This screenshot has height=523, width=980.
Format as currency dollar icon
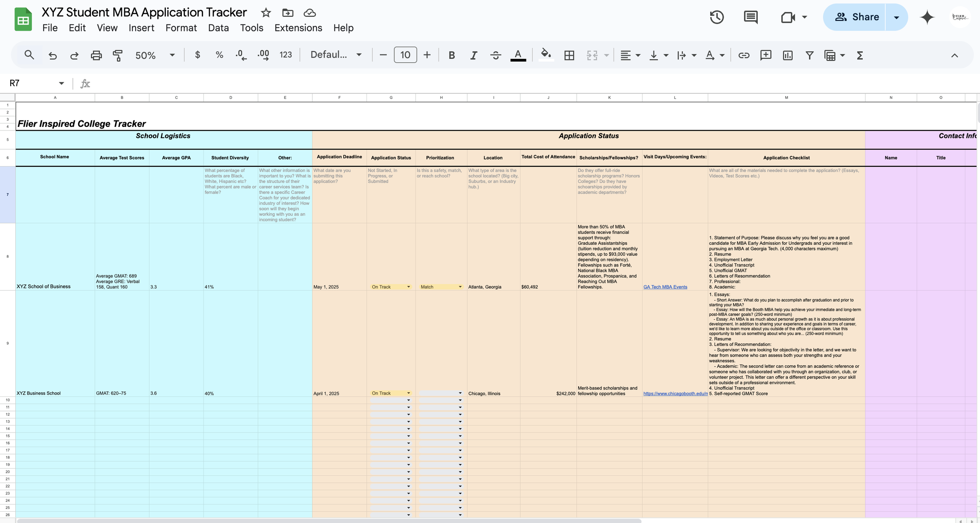(x=198, y=55)
